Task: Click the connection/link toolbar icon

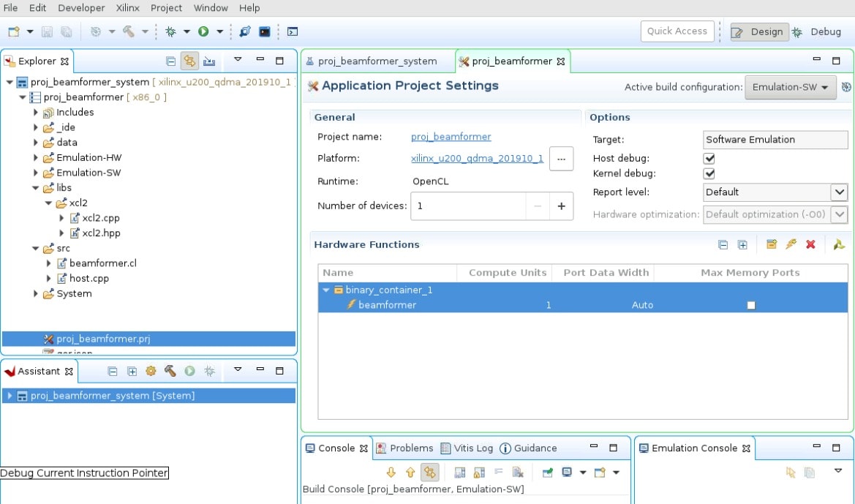Action: 245,31
